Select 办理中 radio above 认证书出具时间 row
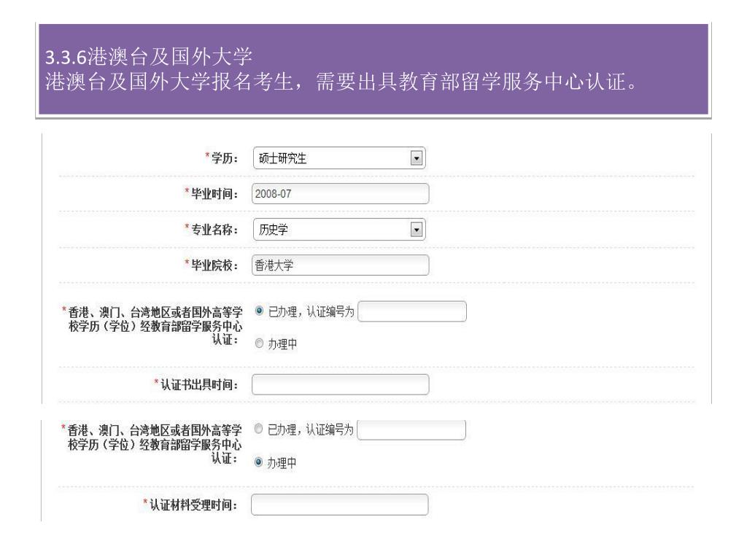This screenshot has height=560, width=747. pos(259,343)
